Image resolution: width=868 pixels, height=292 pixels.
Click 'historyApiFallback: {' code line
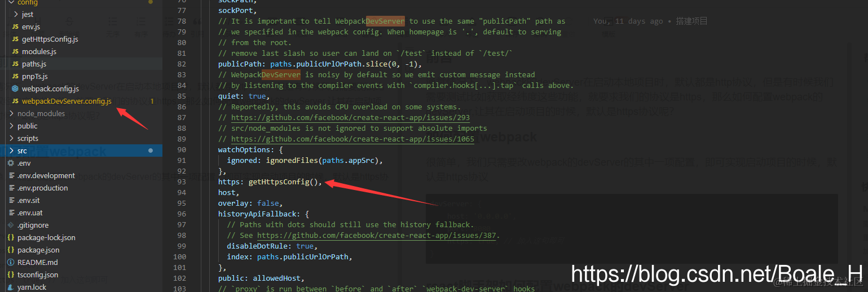[263, 214]
